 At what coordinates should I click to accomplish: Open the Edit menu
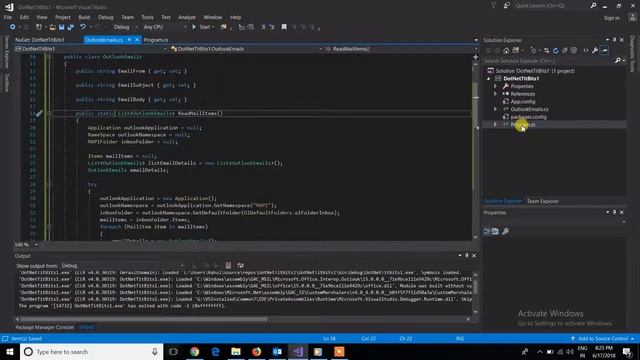24,17
